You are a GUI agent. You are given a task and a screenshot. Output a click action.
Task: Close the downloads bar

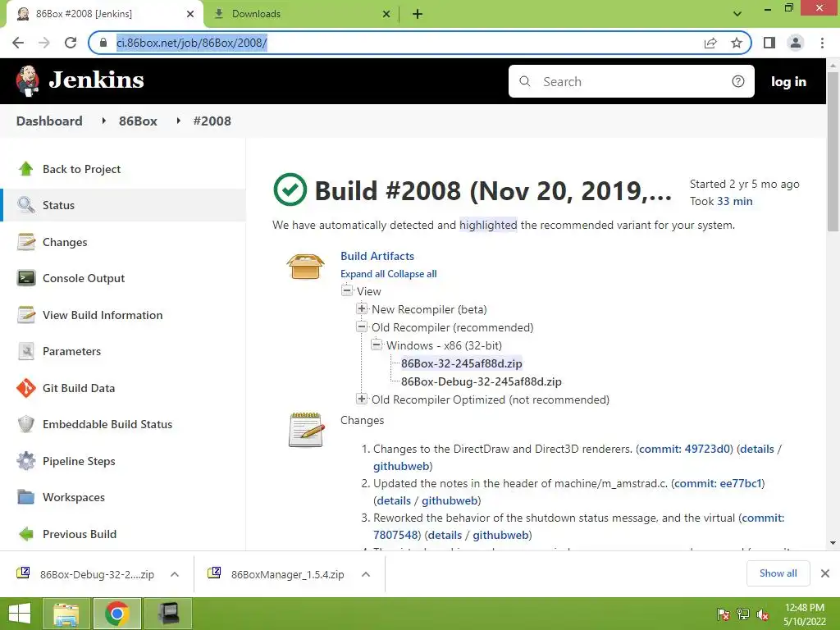tap(825, 573)
